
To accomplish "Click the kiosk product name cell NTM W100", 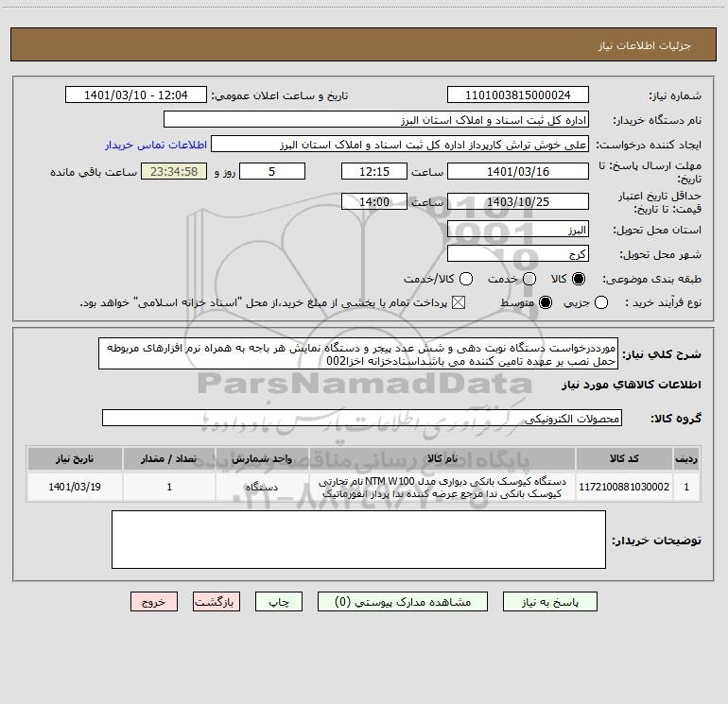I will coord(442,487).
